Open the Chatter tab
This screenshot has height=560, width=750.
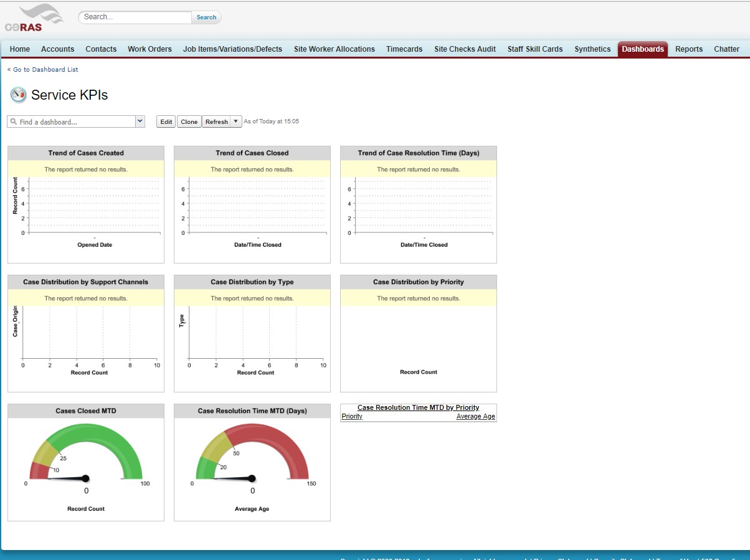pos(727,49)
